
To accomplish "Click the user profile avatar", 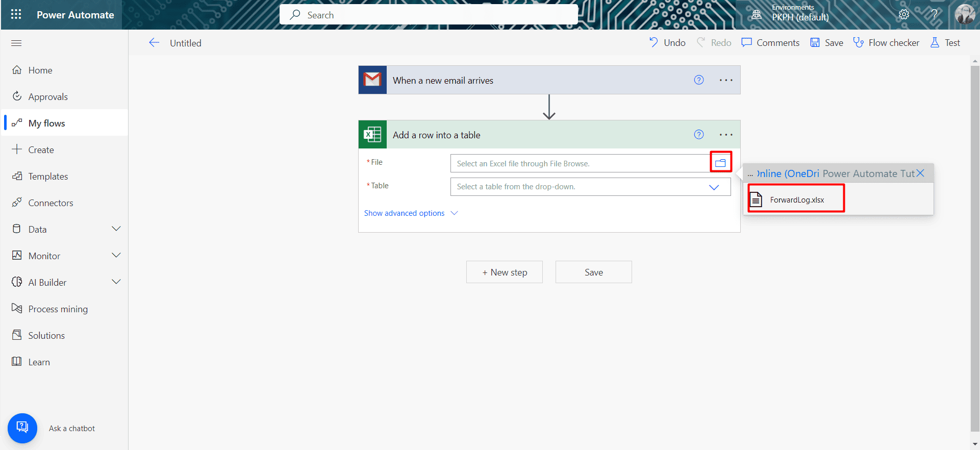I will click(964, 14).
